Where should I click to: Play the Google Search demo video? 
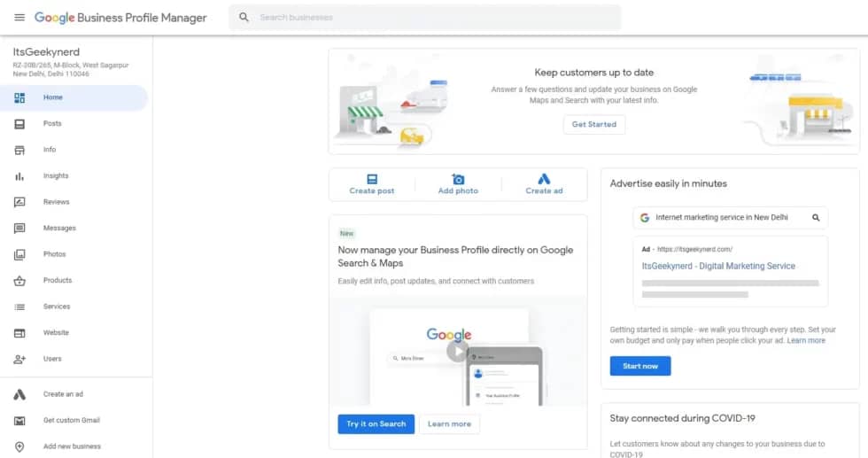pos(457,352)
